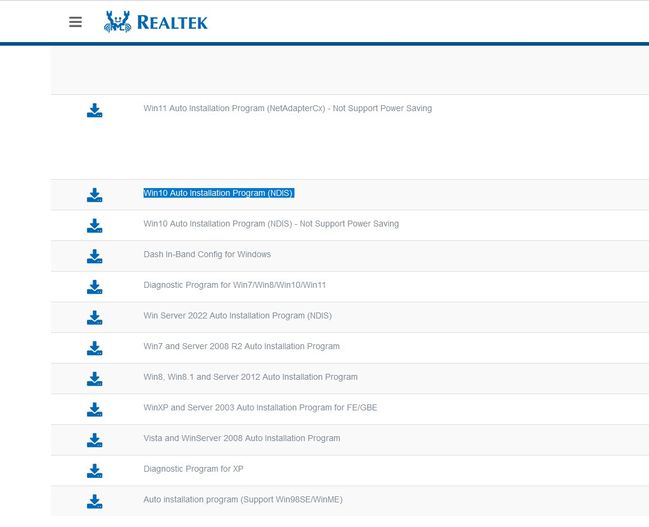
Task: Click Vista and WinServer 2008 text
Action: [x=242, y=438]
